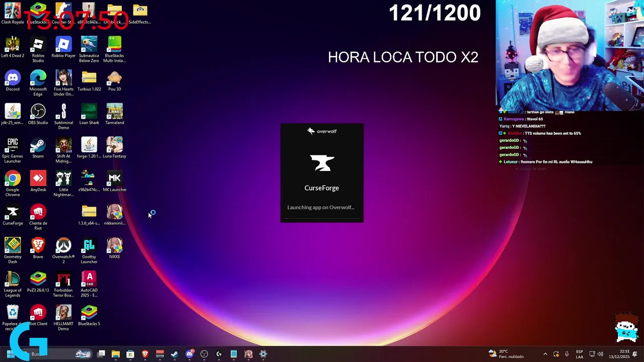Select Shift At Midnight shortcut
The width and height of the screenshot is (644, 362).
tap(63, 150)
